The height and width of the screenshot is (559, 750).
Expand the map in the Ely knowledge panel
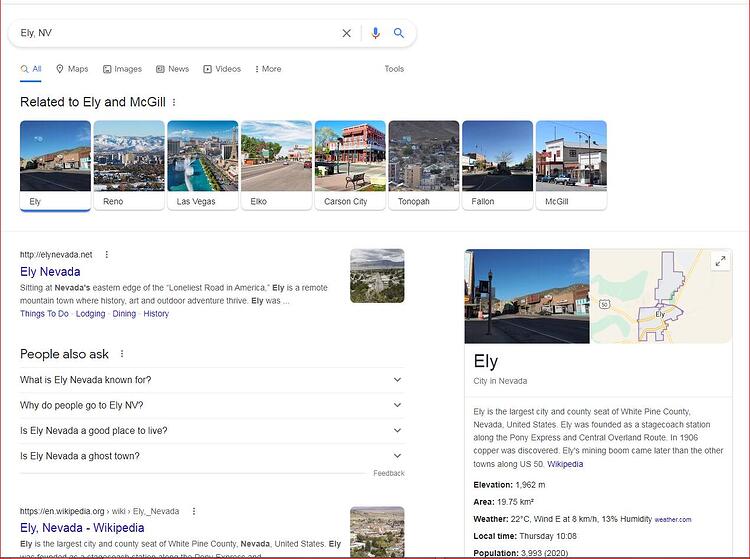(720, 261)
